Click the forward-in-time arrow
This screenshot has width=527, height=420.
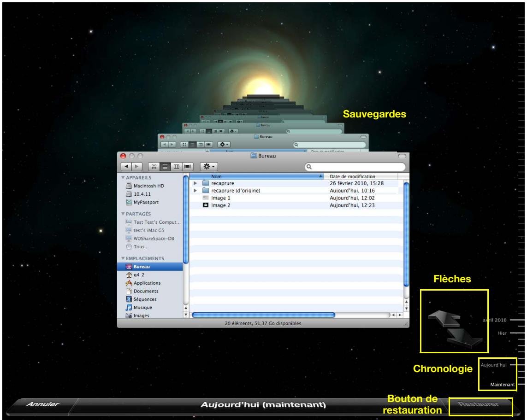(x=464, y=338)
